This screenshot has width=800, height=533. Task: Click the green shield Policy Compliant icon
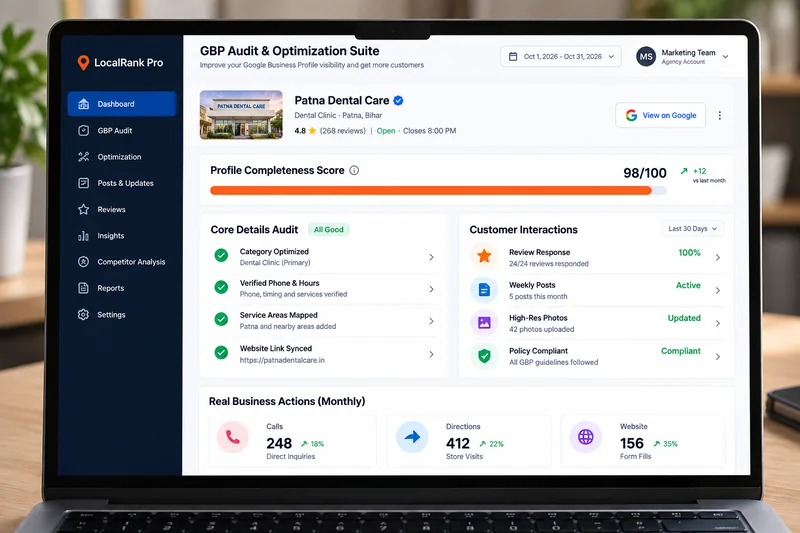pyautogui.click(x=484, y=356)
